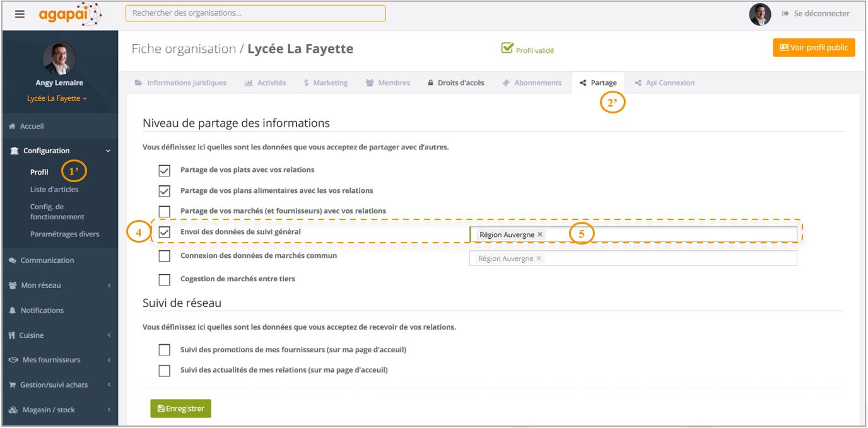Remove Région Auvergne tag from suivi général

[540, 234]
